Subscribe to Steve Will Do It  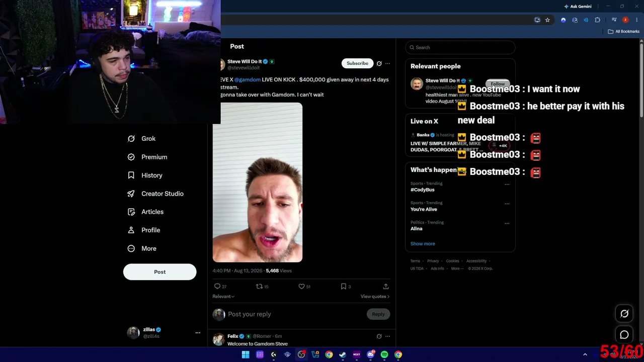[x=357, y=63]
